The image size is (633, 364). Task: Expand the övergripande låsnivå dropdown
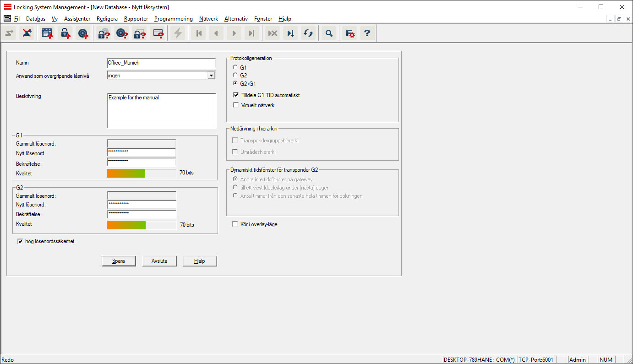tap(211, 76)
